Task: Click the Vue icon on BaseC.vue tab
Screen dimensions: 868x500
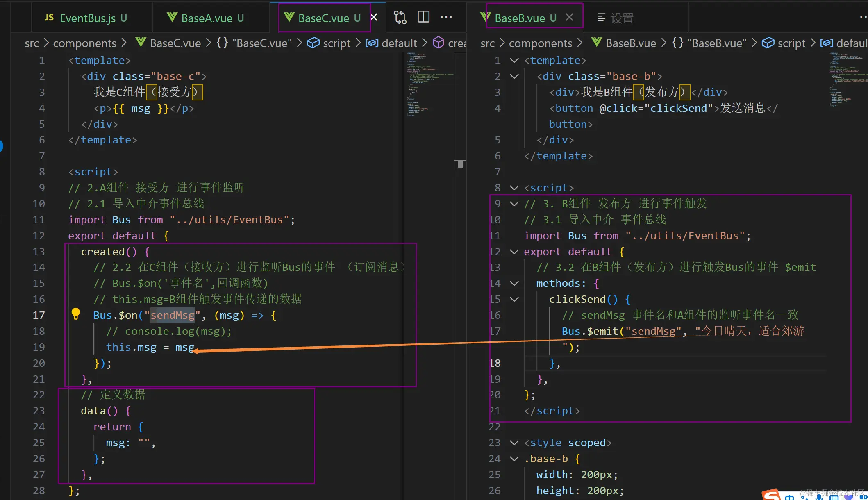Action: [x=289, y=18]
